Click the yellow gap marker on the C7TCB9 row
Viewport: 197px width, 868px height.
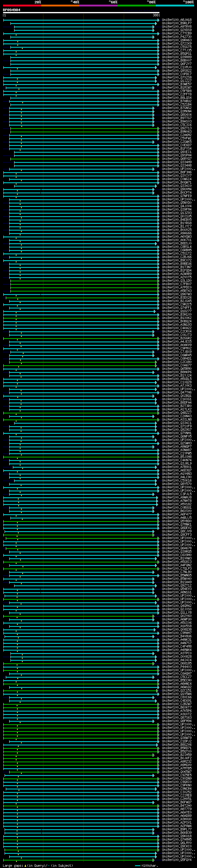(x=16, y=35)
